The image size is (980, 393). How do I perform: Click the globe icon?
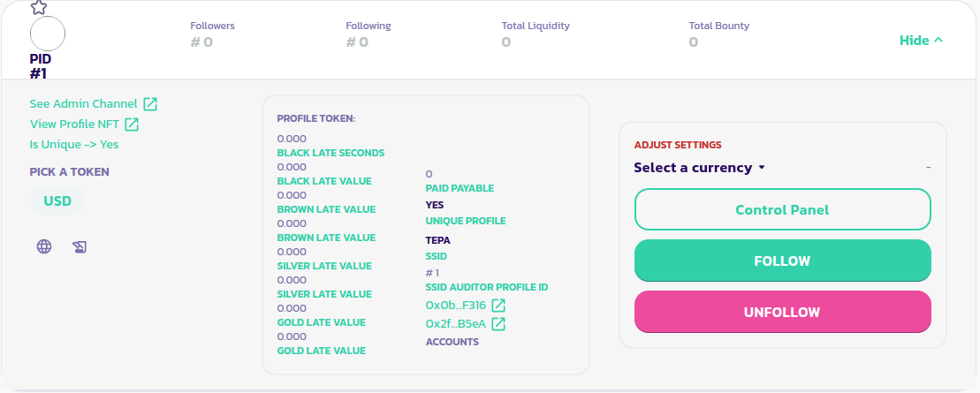click(44, 246)
